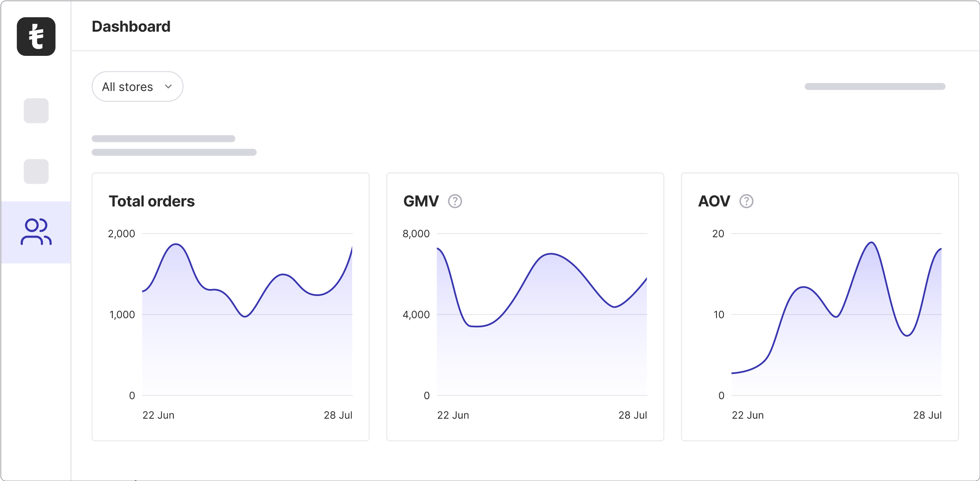This screenshot has height=481, width=980.
Task: Click the black app logo icon
Action: coord(36,36)
